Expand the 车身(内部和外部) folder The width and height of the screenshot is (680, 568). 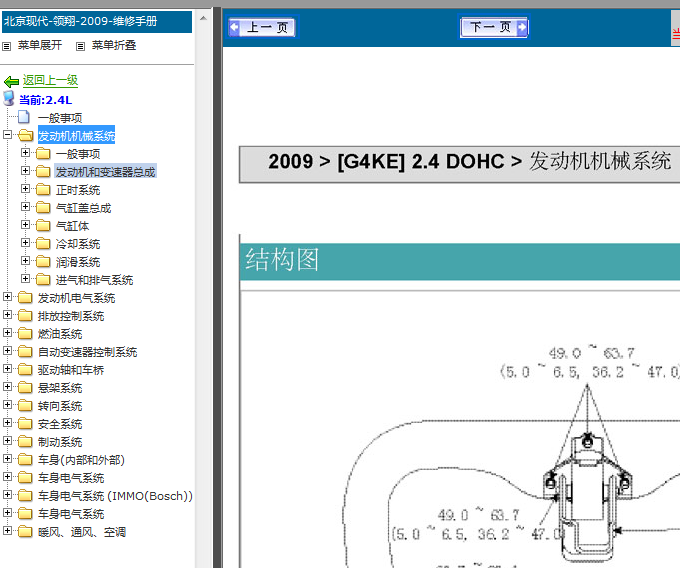7,458
